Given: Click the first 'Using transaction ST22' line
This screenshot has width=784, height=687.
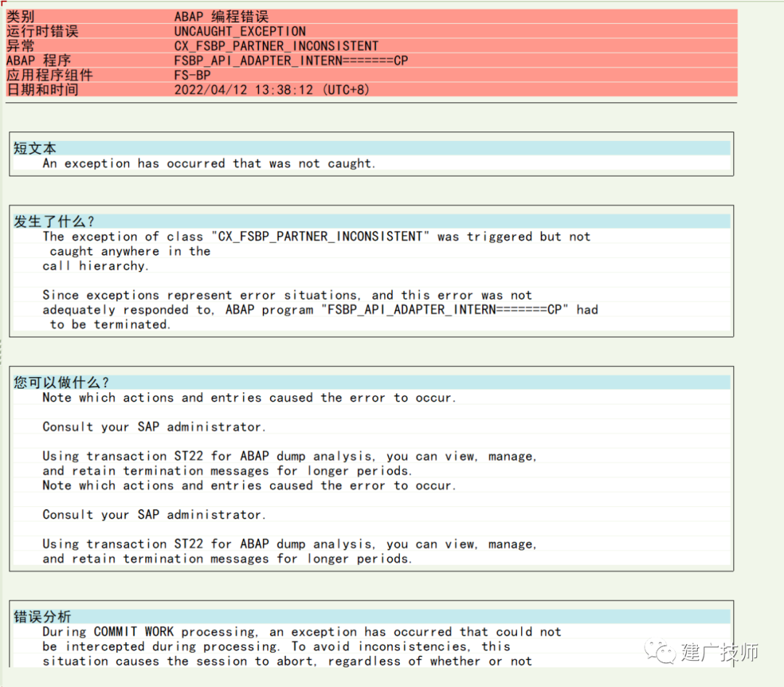Looking at the screenshot, I should pyautogui.click(x=290, y=456).
